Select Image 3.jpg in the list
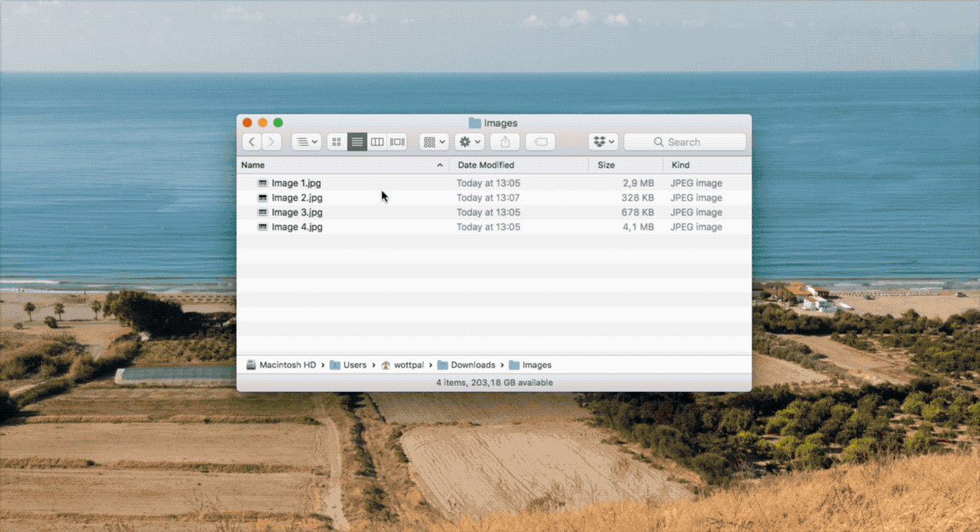The width and height of the screenshot is (980, 532). tap(296, 213)
